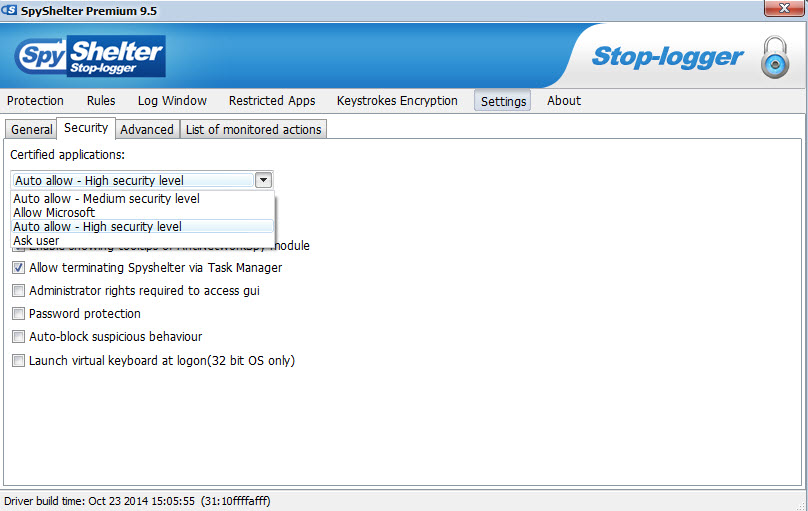808x511 pixels.
Task: Enable Password protection checkbox
Action: click(x=19, y=314)
